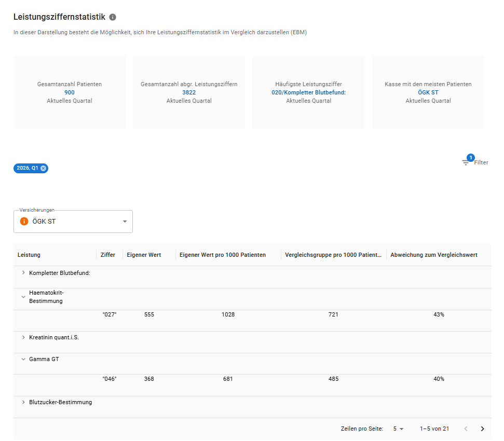The width and height of the screenshot is (504, 441).
Task: Sort by Leistung column header
Action: pyautogui.click(x=29, y=255)
